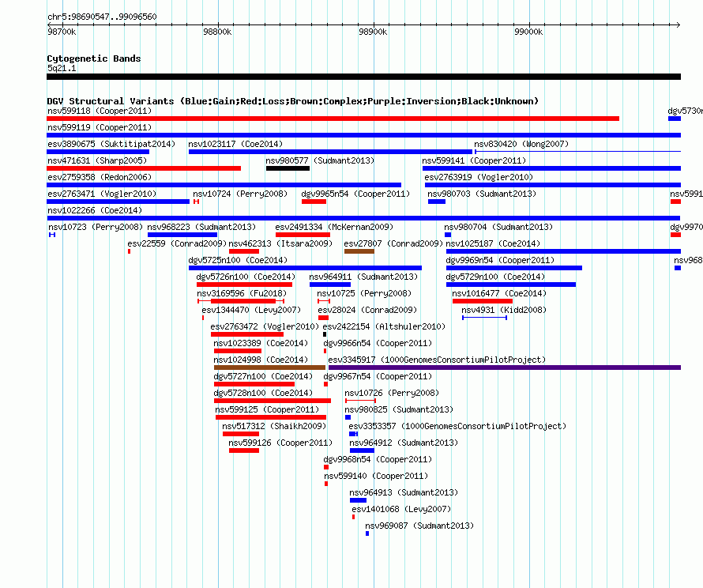Open the esv2763471 (Vogler2010) variant
703x588 pixels.
pos(102,194)
